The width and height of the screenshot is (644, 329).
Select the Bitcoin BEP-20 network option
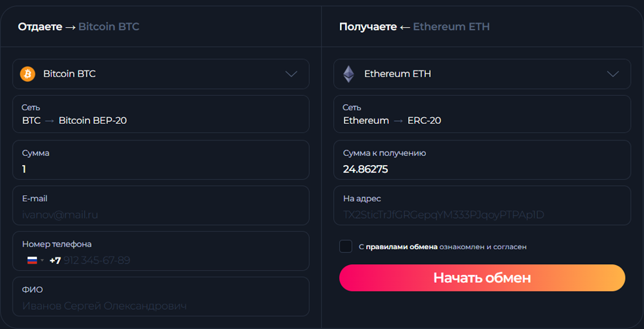tap(93, 121)
